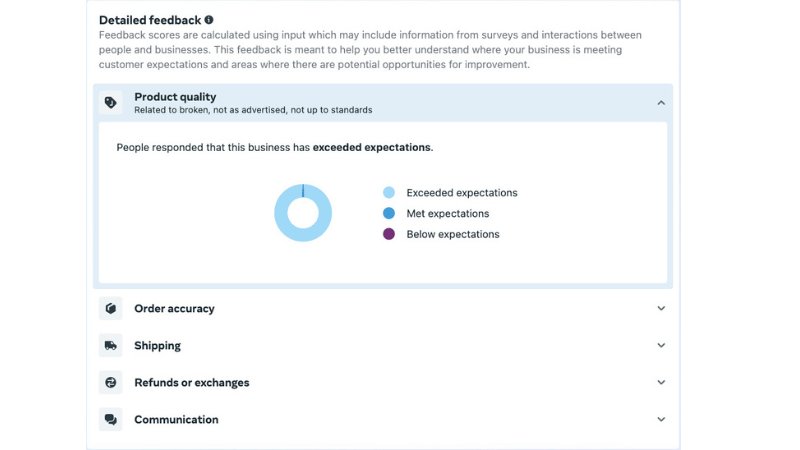Click the Product quality tag icon
Screen dimensions: 800x450
point(111,102)
